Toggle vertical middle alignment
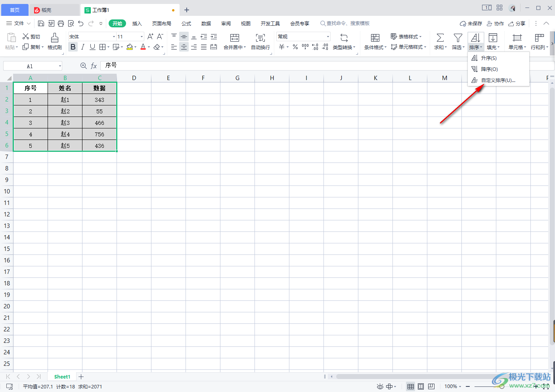 184,36
